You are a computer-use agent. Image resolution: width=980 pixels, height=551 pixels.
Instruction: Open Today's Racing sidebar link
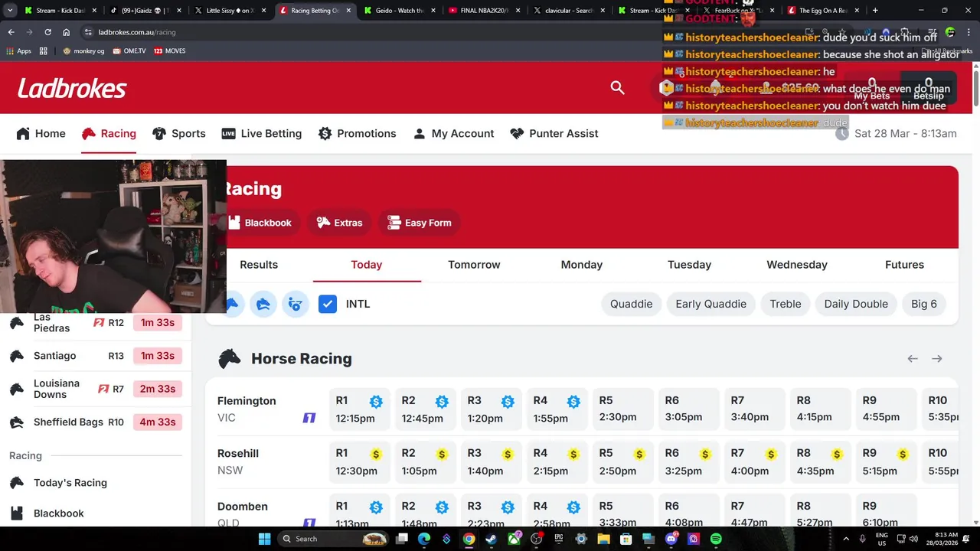pos(70,483)
